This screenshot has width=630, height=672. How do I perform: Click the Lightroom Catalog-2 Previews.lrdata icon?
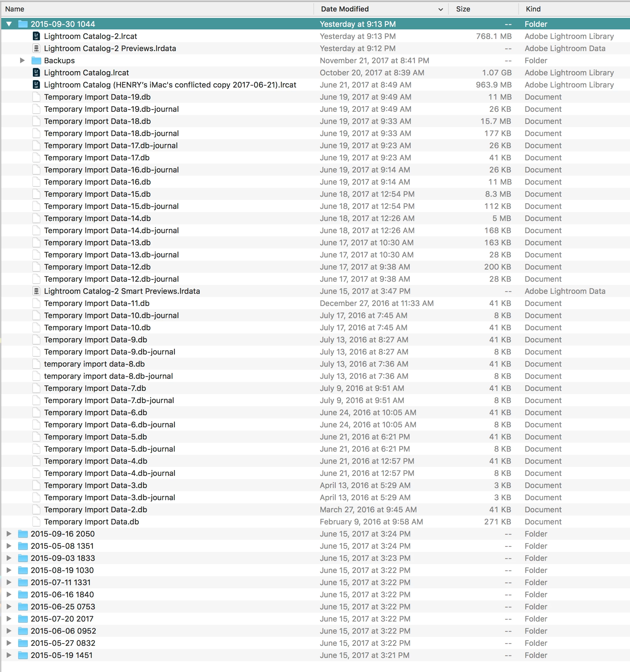pyautogui.click(x=36, y=48)
